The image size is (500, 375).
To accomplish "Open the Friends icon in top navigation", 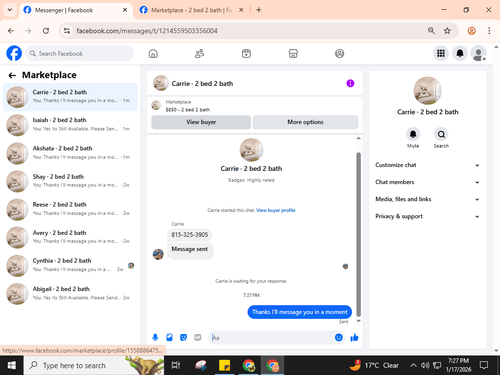I will pos(199,53).
